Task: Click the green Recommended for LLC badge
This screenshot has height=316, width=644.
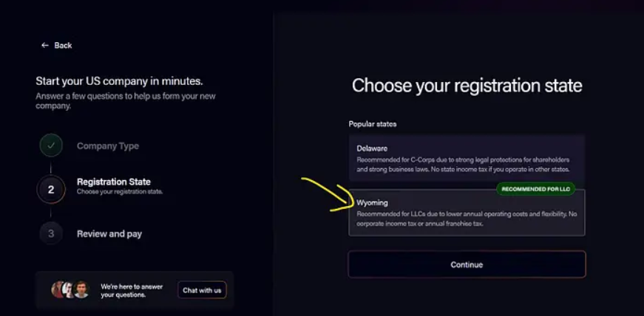Action: click(x=535, y=189)
